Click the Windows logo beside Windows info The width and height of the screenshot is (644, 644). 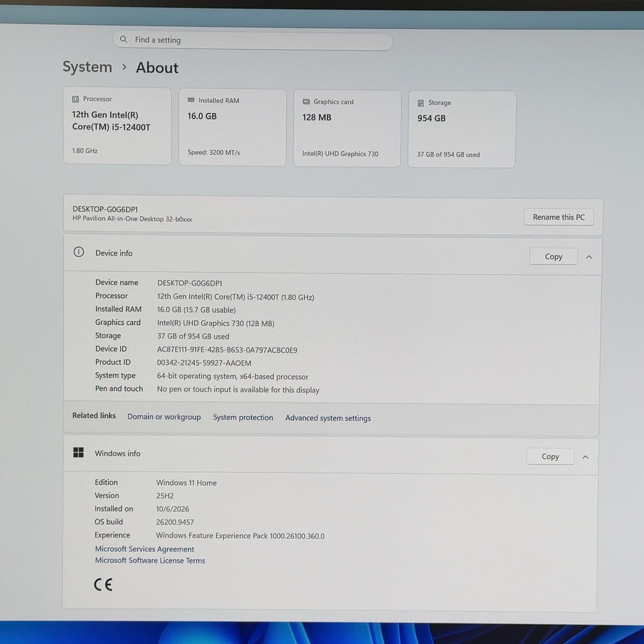[78, 452]
